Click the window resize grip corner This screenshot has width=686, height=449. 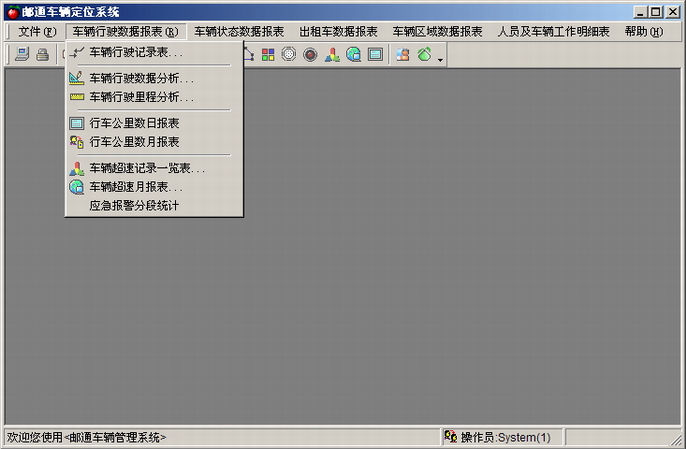(676, 439)
